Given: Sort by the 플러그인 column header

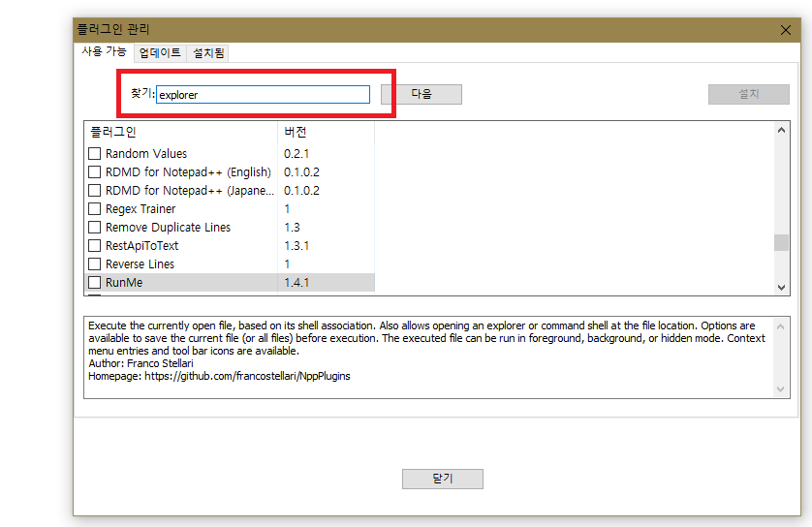Looking at the screenshot, I should pos(181,132).
